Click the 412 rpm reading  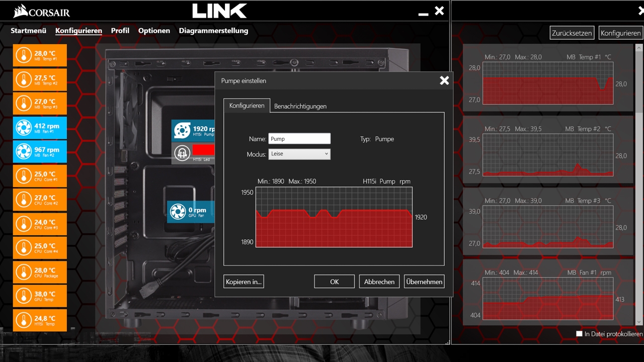point(47,126)
